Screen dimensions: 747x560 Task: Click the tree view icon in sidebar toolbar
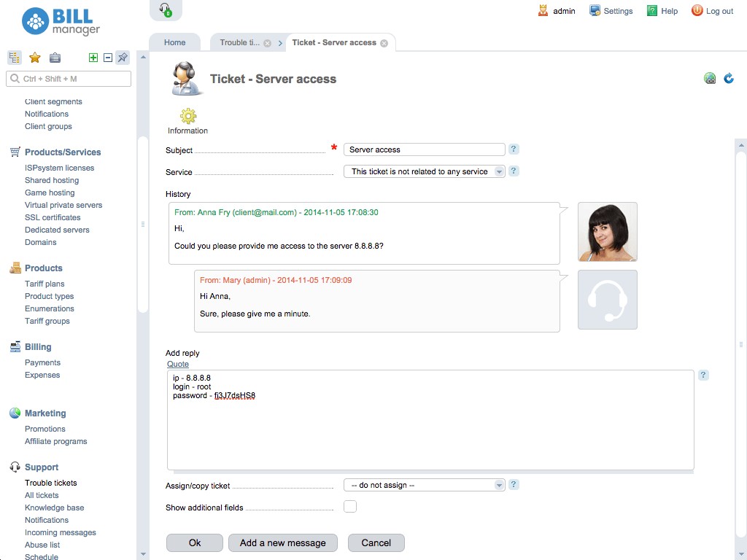pos(14,57)
